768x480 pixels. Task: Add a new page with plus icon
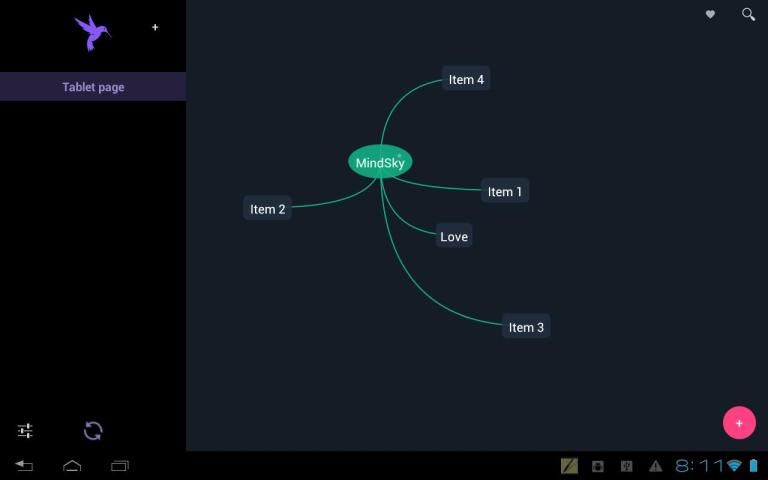pos(155,28)
